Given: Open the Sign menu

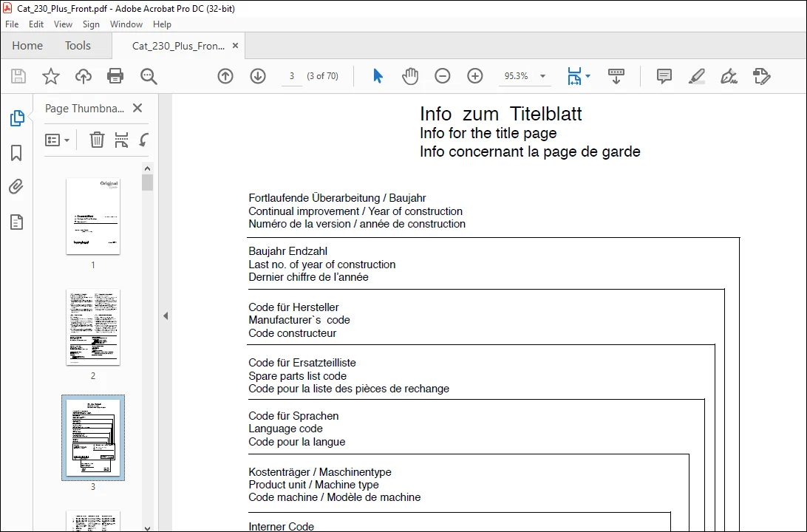Looking at the screenshot, I should 91,24.
